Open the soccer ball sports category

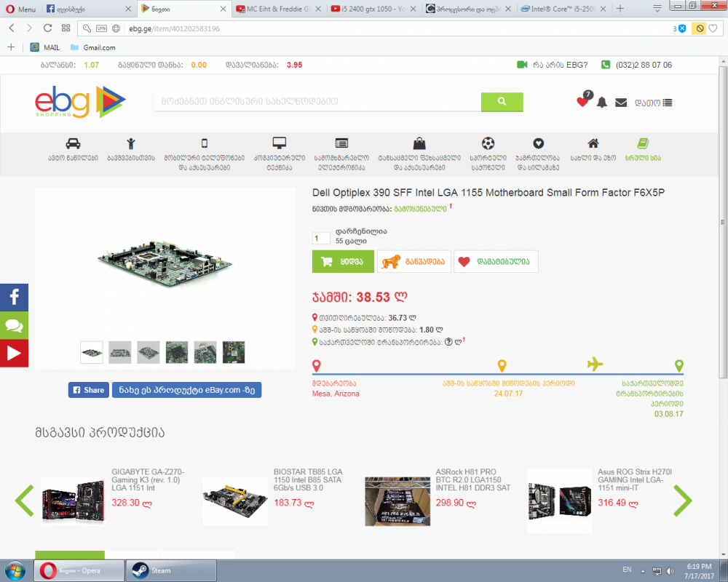click(x=488, y=143)
